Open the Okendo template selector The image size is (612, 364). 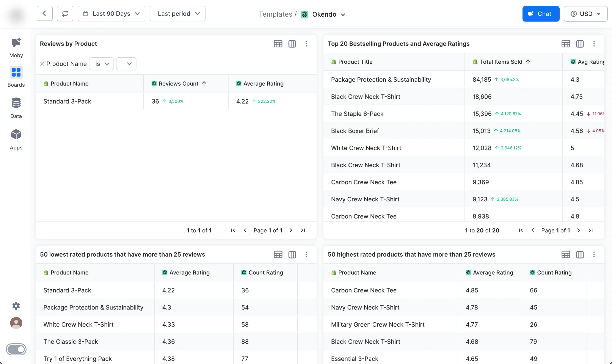coord(324,14)
